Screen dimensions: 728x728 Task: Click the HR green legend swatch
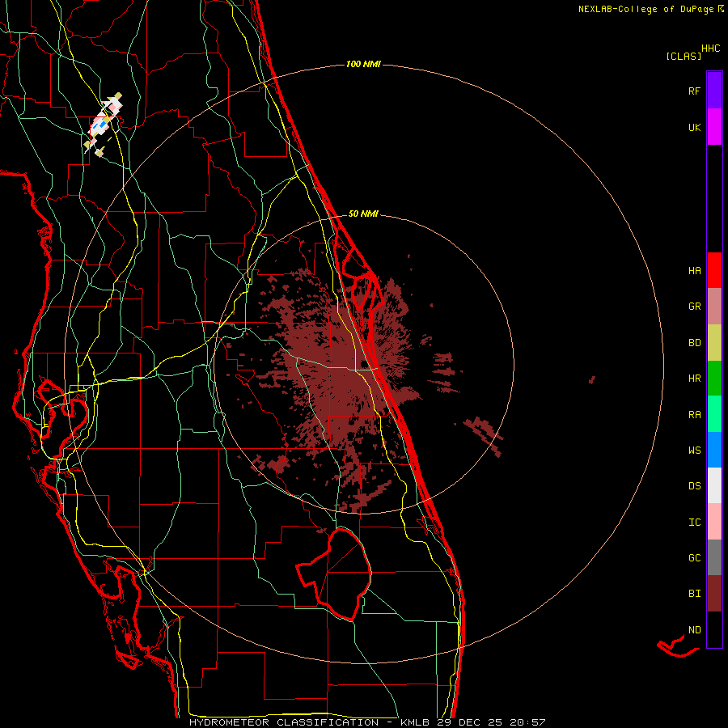(x=714, y=379)
